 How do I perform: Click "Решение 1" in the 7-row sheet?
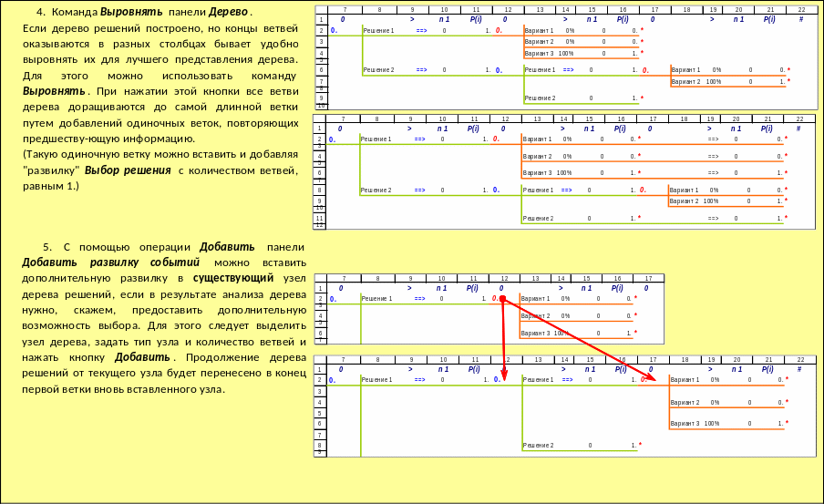tap(376, 299)
